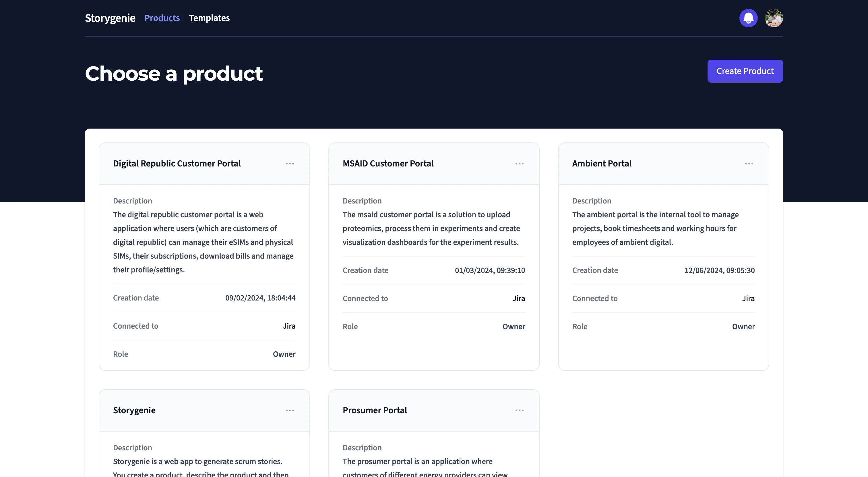Click ellipsis icon on Prosumer Portal card
The height and width of the screenshot is (477, 868).
point(519,410)
